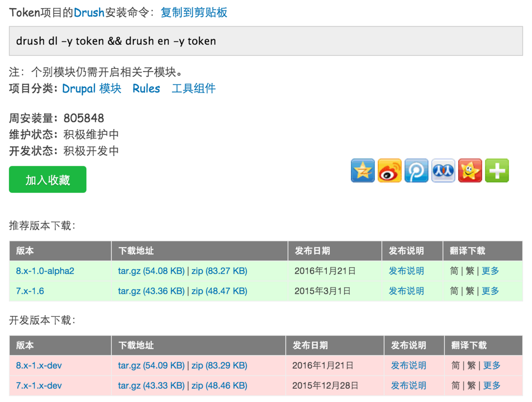Download tar.gz (54.09 KB) for 8.x-1.x-dev
This screenshot has width=532, height=402.
[151, 365]
